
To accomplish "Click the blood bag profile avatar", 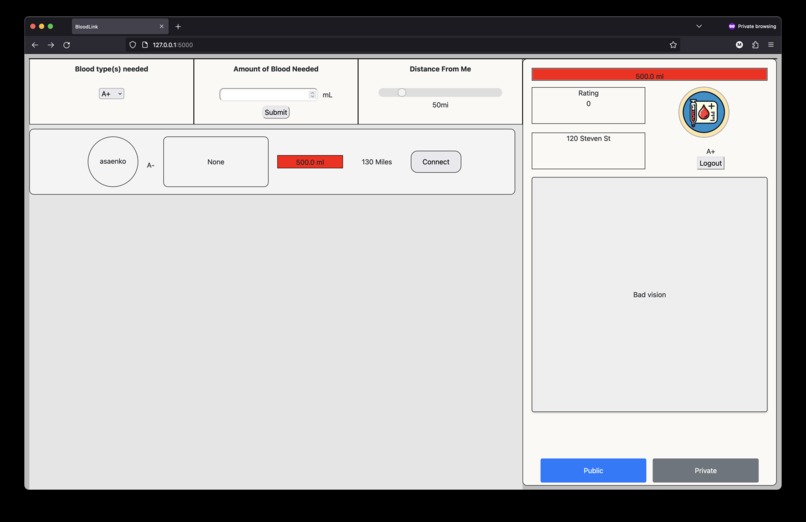I will click(704, 112).
